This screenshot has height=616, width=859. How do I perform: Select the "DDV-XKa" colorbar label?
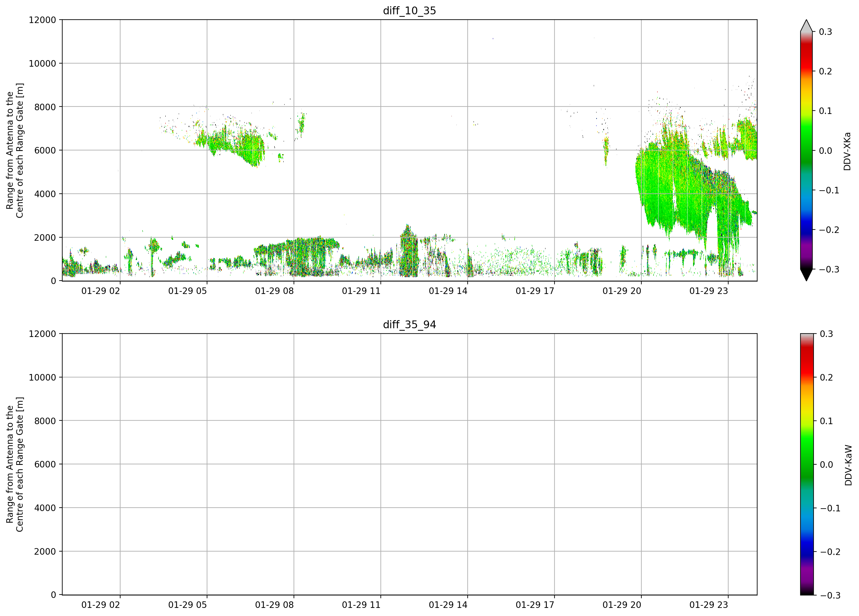pyautogui.click(x=847, y=151)
